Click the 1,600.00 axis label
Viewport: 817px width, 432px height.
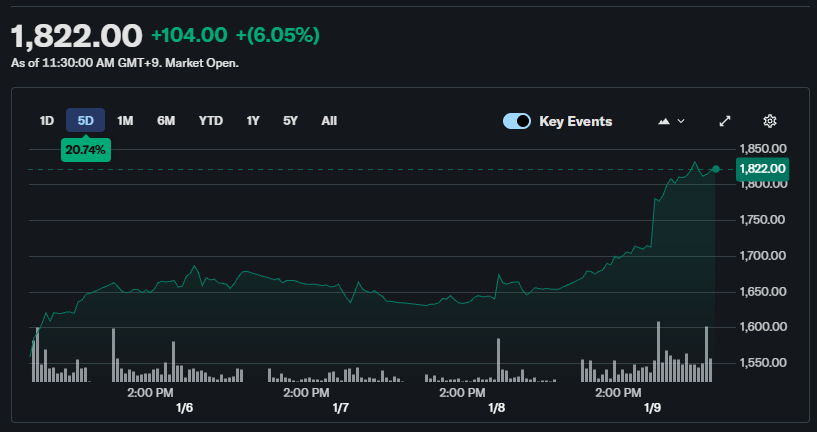click(x=763, y=327)
